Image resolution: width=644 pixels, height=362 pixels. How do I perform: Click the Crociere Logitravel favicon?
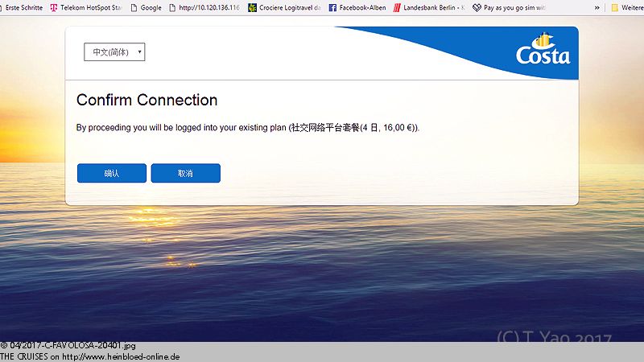point(252,7)
